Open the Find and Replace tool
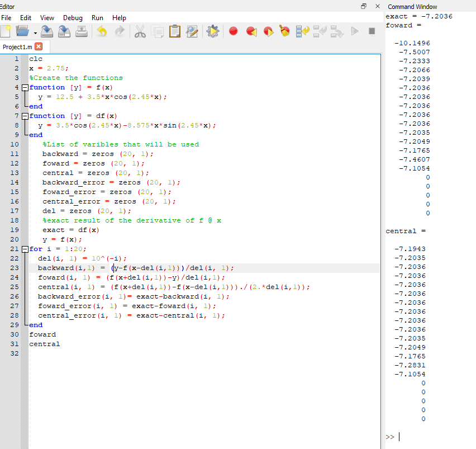Image resolution: width=476 pixels, height=449 pixels. (192, 32)
